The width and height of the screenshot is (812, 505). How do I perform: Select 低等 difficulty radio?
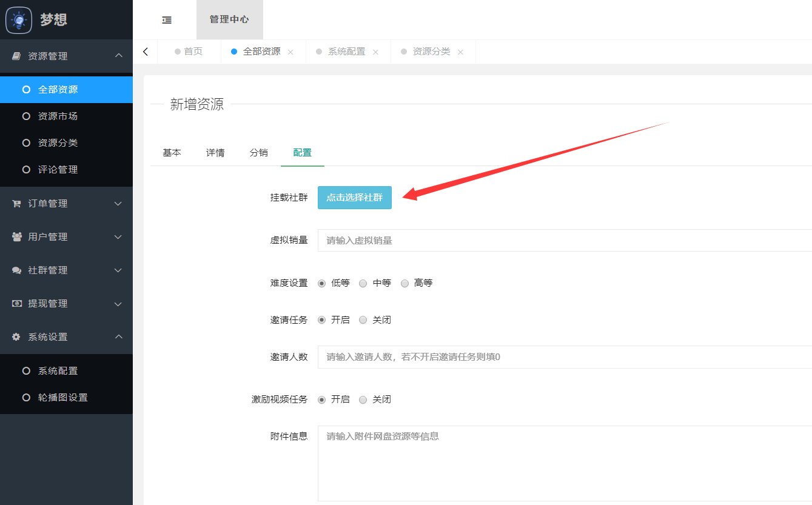pyautogui.click(x=322, y=283)
